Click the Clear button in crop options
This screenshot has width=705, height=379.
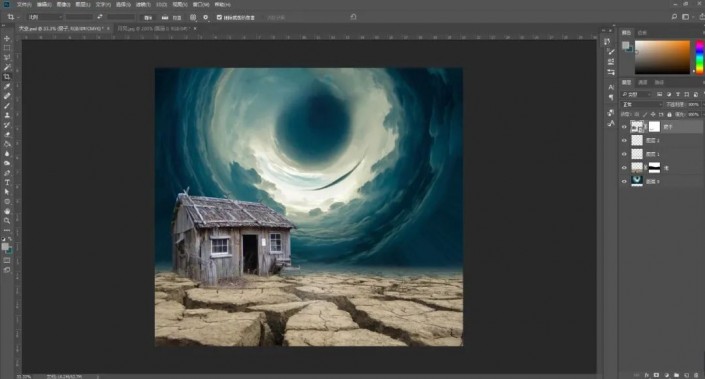[x=147, y=17]
